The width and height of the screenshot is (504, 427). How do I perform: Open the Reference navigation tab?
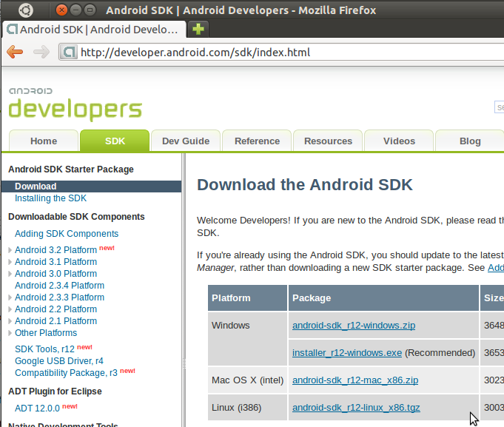coord(257,141)
